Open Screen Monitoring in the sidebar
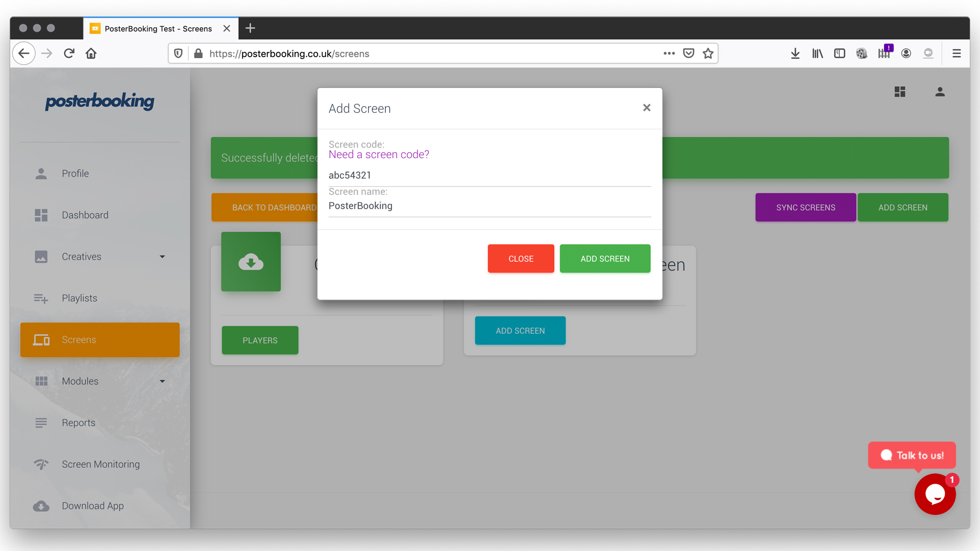The image size is (980, 551). [x=101, y=464]
